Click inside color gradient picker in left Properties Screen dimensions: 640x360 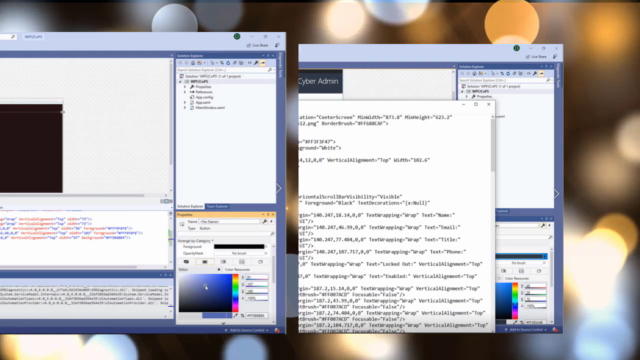click(205, 293)
